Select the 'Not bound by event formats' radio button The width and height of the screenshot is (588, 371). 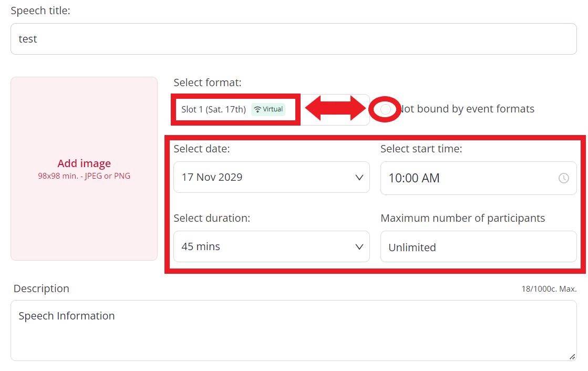tap(385, 109)
